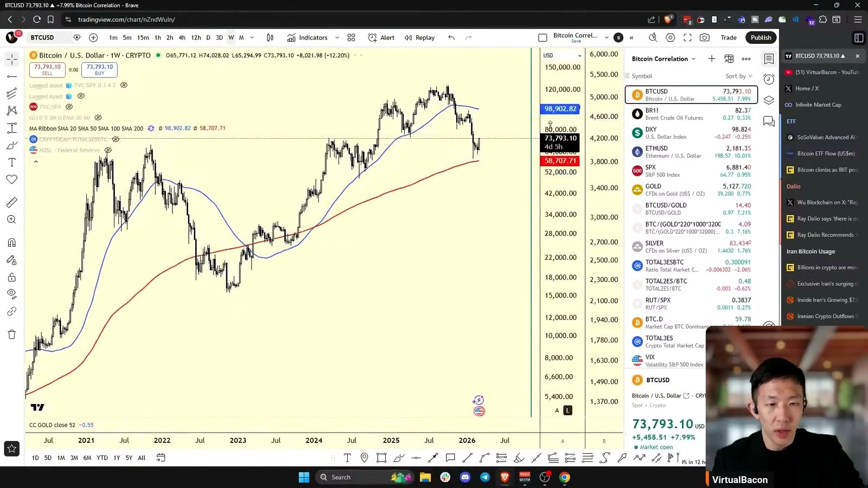This screenshot has width=868, height=488.
Task: Open the Fibonacci and pitchfork tools
Action: click(12, 94)
